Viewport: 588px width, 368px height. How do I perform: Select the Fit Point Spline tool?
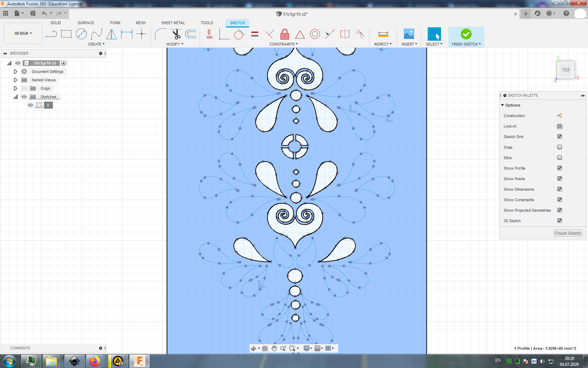[97, 34]
